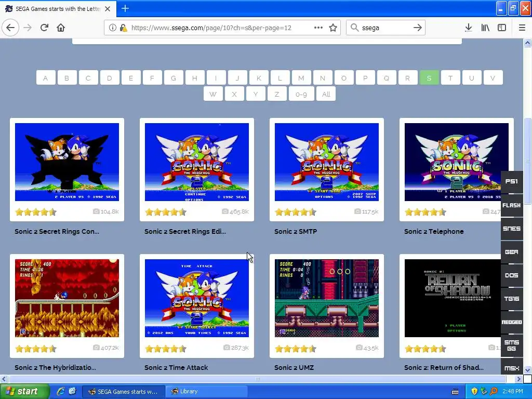Open the hamburger application menu
The width and height of the screenshot is (532, 399).
coord(522,28)
